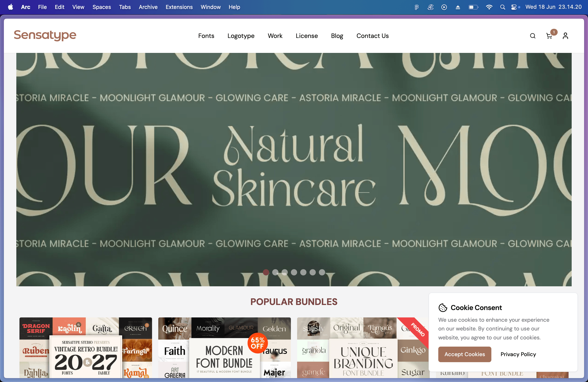Click the Figma menu bar icon
588x382 pixels.
coord(416,7)
